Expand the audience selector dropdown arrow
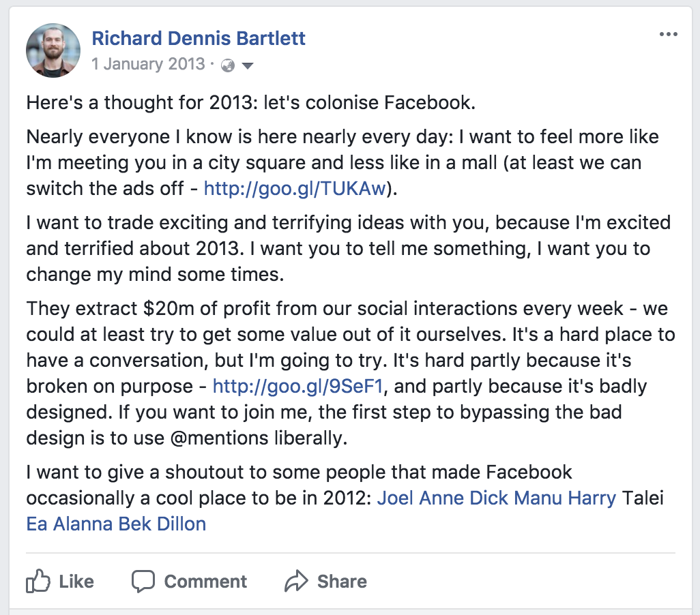This screenshot has height=615, width=700. tap(248, 66)
